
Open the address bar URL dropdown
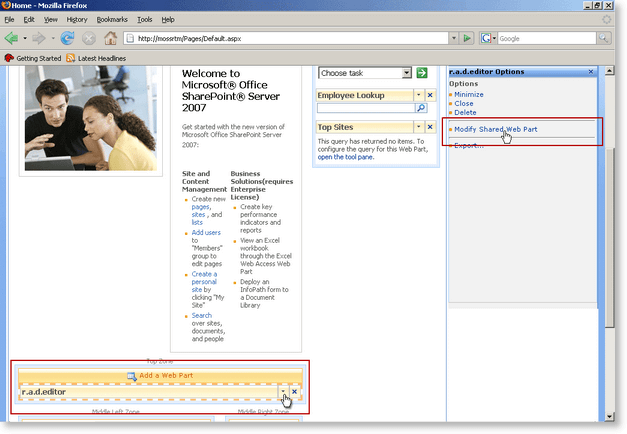pyautogui.click(x=453, y=38)
